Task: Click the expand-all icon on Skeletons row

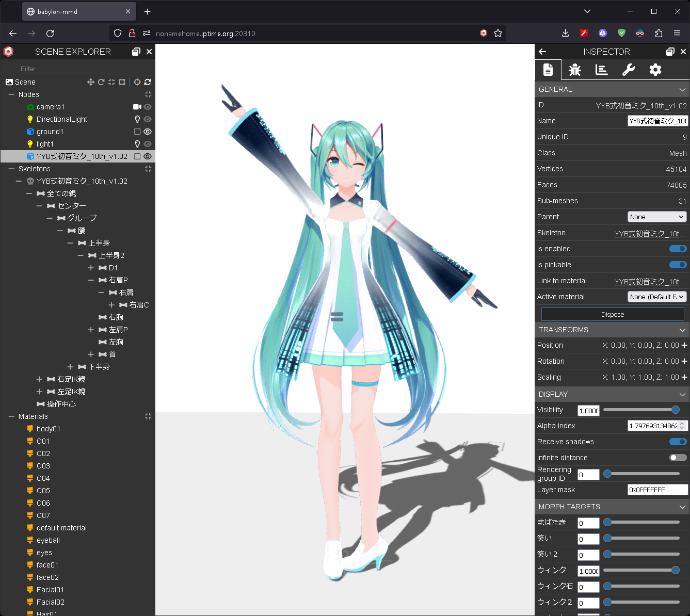Action: (148, 169)
